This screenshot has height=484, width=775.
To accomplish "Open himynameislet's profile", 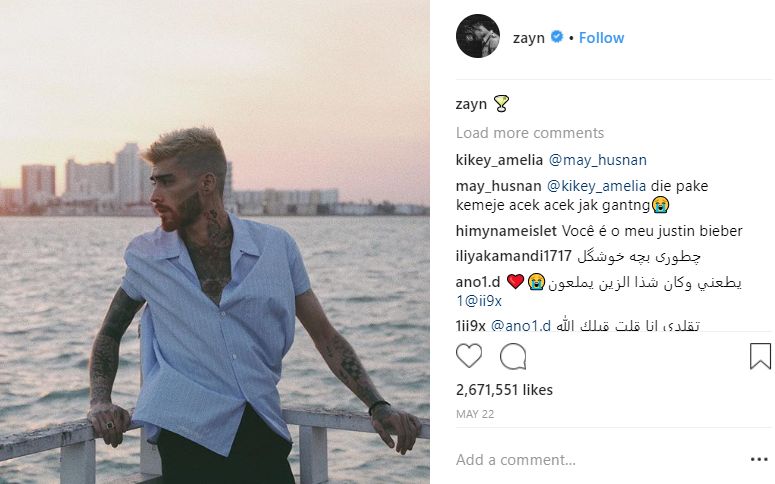I will (x=506, y=231).
